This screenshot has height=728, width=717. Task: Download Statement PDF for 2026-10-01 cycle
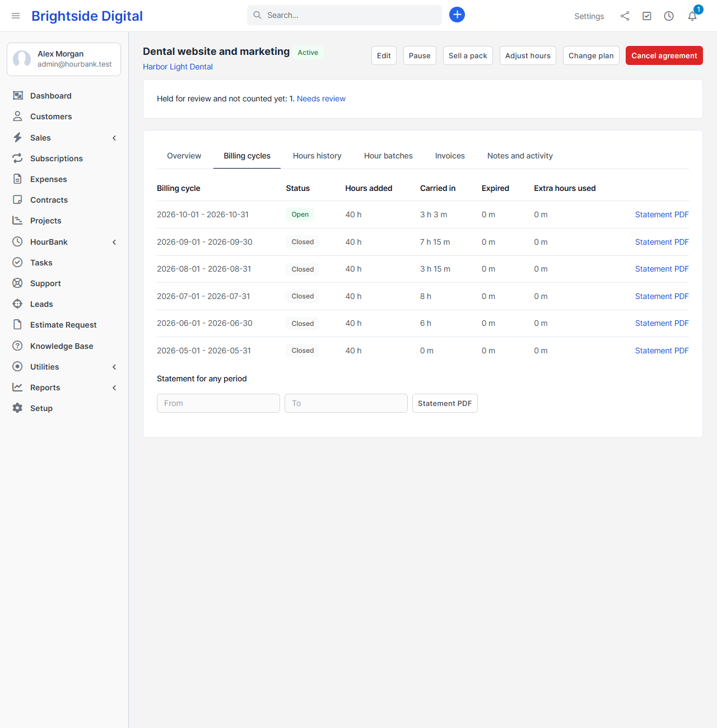[x=662, y=214]
